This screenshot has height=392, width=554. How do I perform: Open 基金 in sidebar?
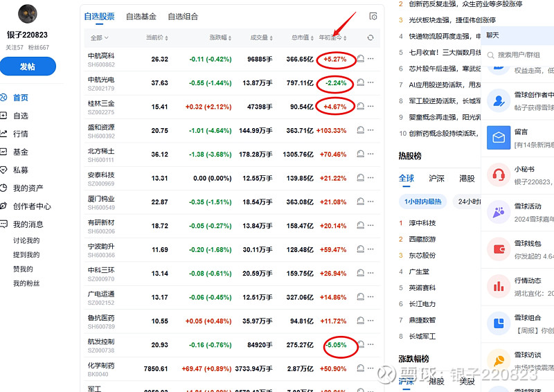(21, 152)
